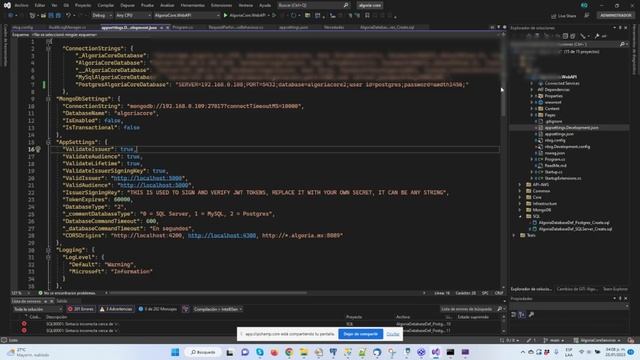Click the Buscar (Ctrl+Q) search field
This screenshot has height=360, width=640.
click(313, 5)
